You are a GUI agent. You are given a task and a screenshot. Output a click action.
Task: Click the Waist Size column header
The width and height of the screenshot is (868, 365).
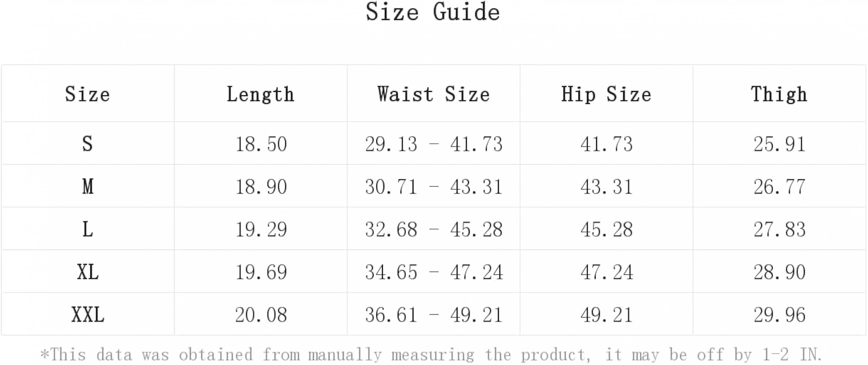point(433,94)
